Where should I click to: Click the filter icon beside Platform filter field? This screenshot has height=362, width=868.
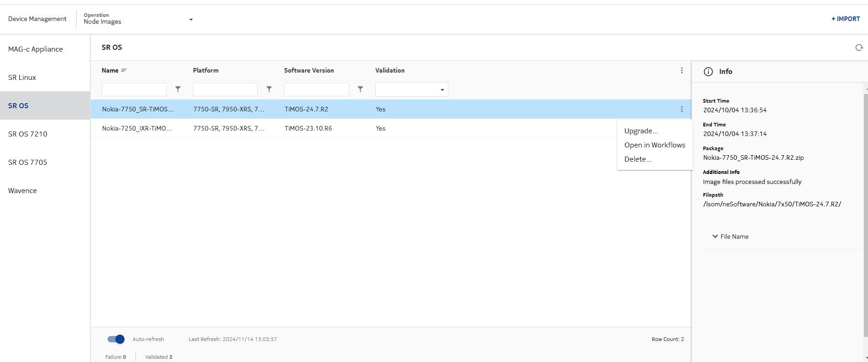point(269,89)
